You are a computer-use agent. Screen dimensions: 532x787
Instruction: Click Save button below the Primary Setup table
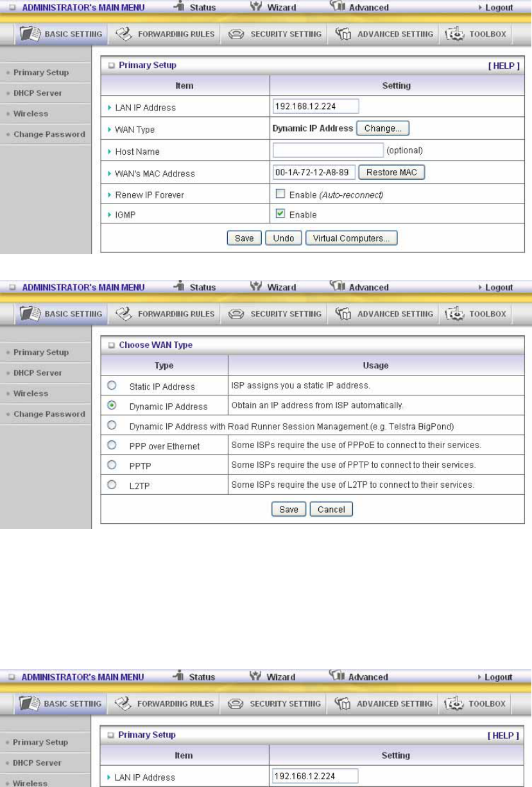coord(244,238)
